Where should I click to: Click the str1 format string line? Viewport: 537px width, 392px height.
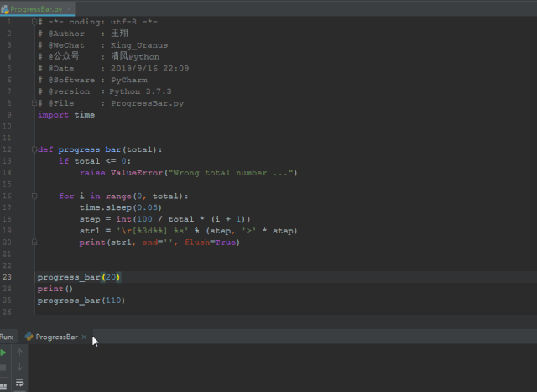pyautogui.click(x=188, y=231)
